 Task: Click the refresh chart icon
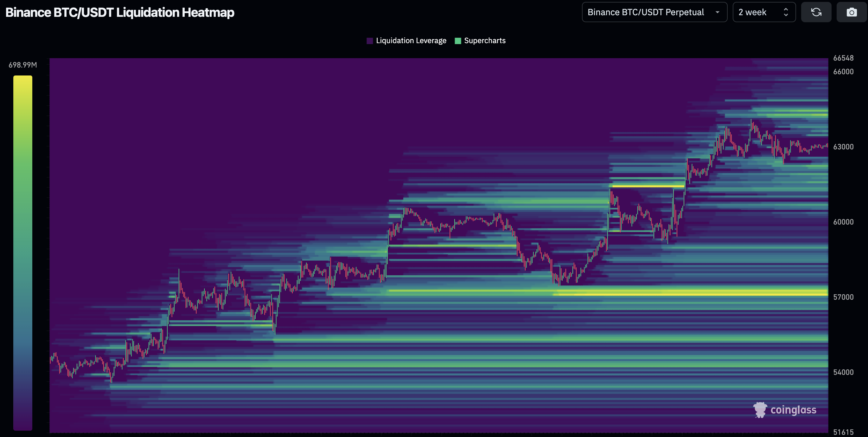816,12
